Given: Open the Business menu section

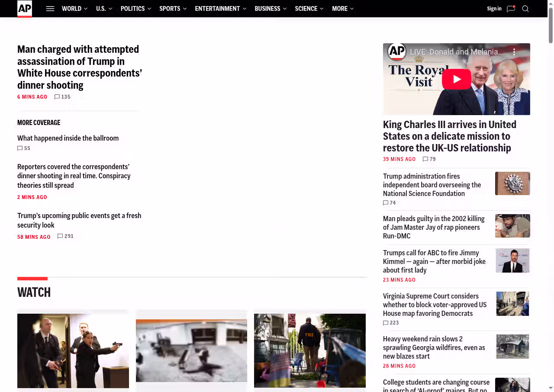Looking at the screenshot, I should point(270,9).
